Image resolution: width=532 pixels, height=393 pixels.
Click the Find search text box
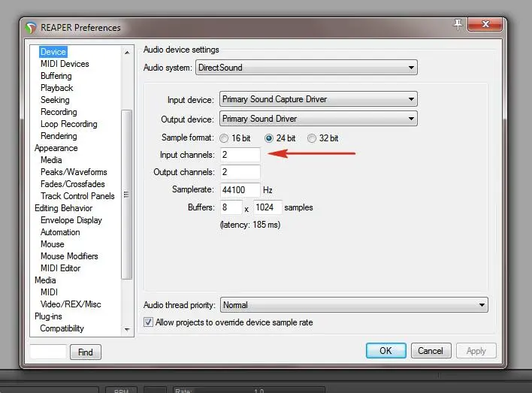pos(48,352)
